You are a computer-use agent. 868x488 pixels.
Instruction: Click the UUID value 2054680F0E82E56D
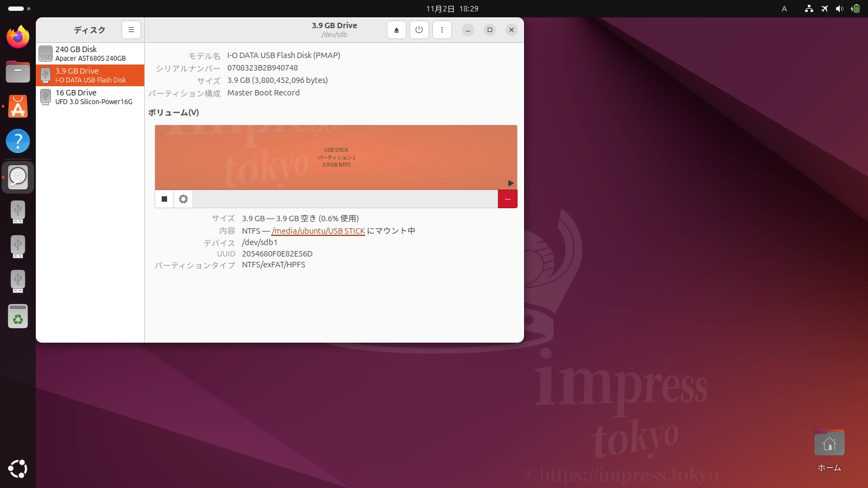pyautogui.click(x=277, y=254)
